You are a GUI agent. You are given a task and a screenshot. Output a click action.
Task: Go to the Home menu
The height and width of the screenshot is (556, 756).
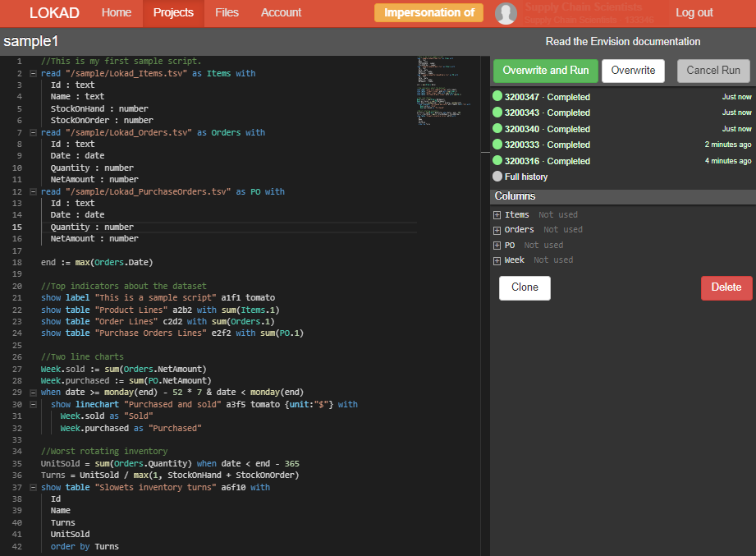click(117, 13)
